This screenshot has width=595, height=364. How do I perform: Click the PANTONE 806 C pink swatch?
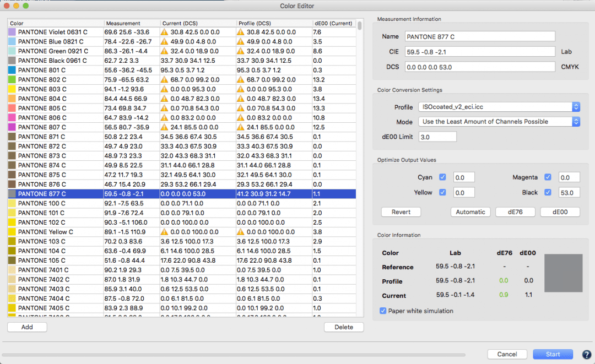[x=12, y=118]
